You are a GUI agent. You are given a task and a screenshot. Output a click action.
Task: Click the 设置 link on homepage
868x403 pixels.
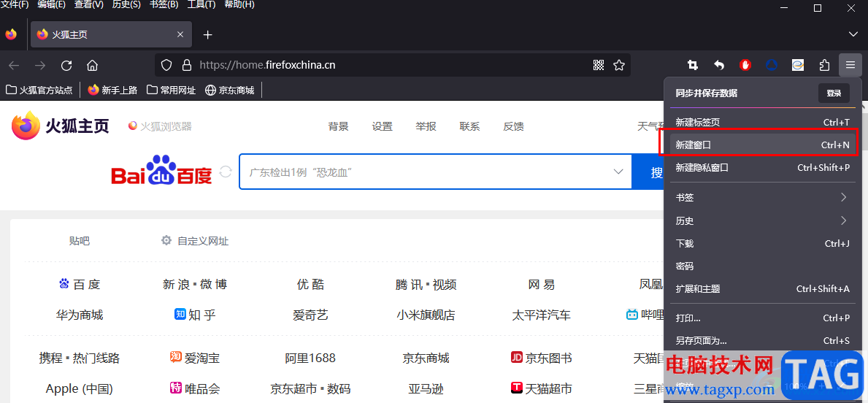point(382,127)
